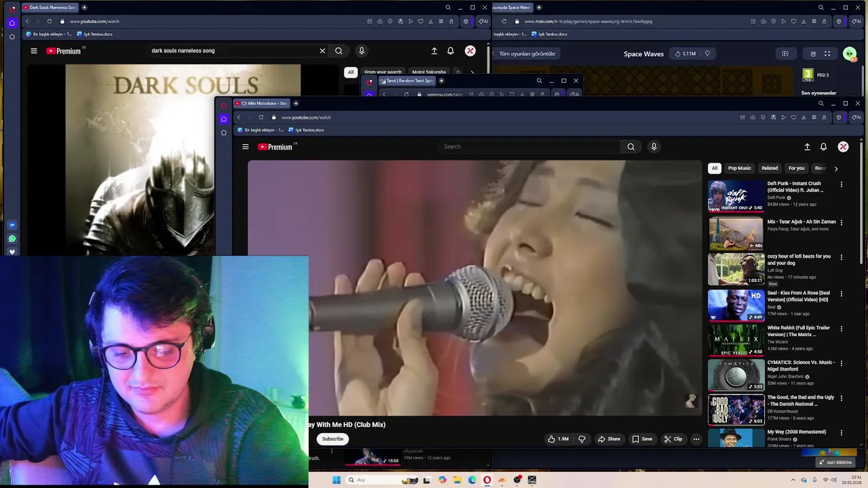Screen dimensions: 868x488
Task: Open options menu for Daft Punk Instant Crush
Action: tap(842, 184)
